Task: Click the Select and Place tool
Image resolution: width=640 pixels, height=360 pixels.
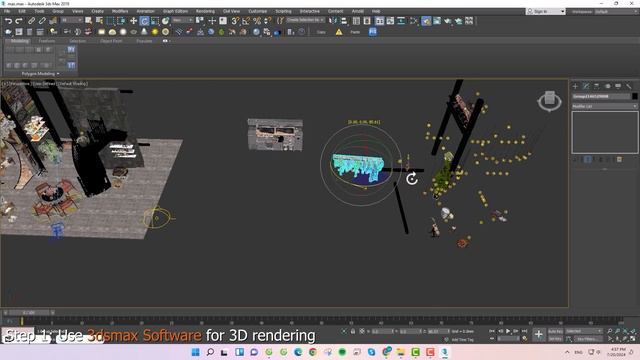Action: pyautogui.click(x=165, y=21)
